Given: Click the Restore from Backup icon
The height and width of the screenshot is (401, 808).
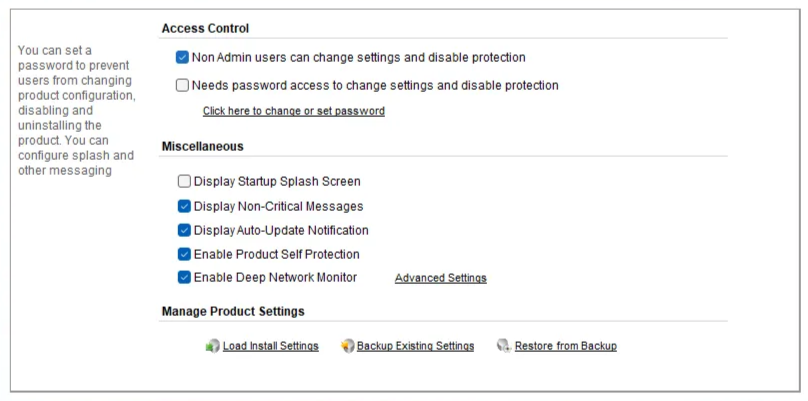Looking at the screenshot, I should pyautogui.click(x=503, y=346).
